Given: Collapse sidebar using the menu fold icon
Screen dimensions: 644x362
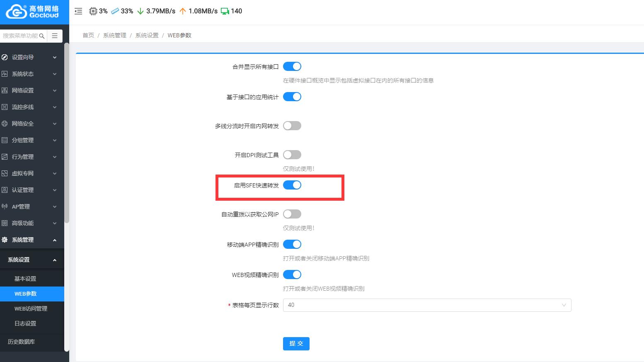Looking at the screenshot, I should click(x=78, y=11).
